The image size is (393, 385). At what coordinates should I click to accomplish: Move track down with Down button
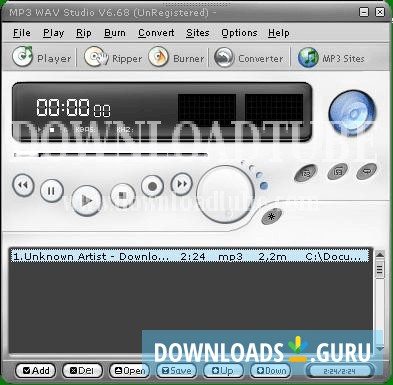pyautogui.click(x=270, y=371)
